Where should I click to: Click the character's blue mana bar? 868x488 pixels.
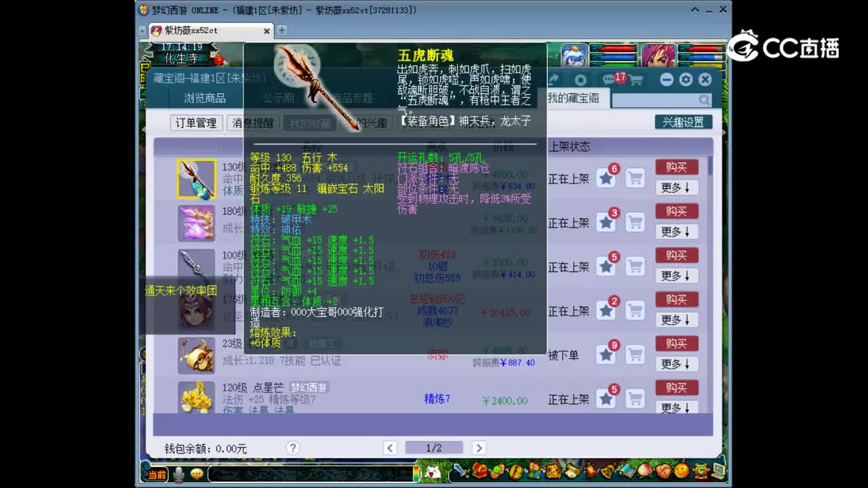tap(701, 56)
